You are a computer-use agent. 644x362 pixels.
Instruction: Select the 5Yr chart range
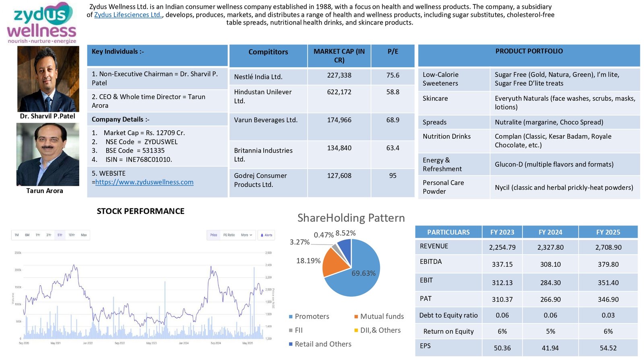[60, 235]
